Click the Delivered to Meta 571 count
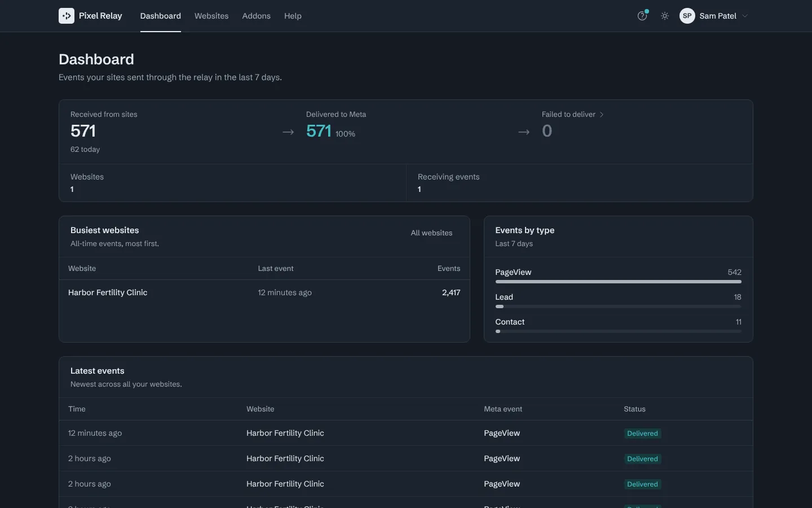The width and height of the screenshot is (812, 508). [x=319, y=131]
